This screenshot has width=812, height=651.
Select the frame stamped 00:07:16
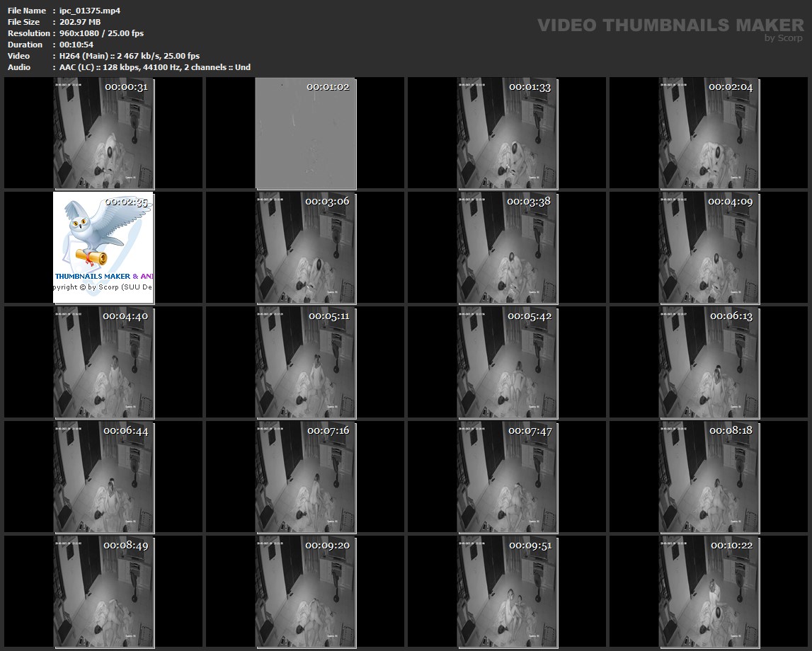(x=305, y=477)
